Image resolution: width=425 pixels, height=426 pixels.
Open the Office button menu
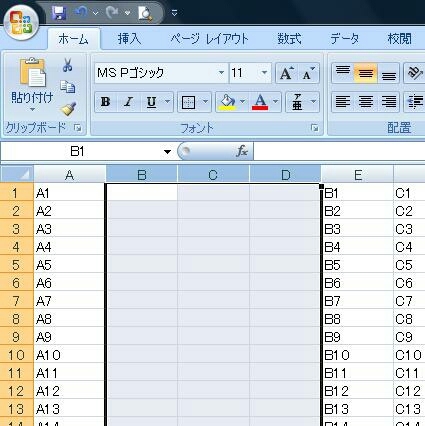pos(21,23)
